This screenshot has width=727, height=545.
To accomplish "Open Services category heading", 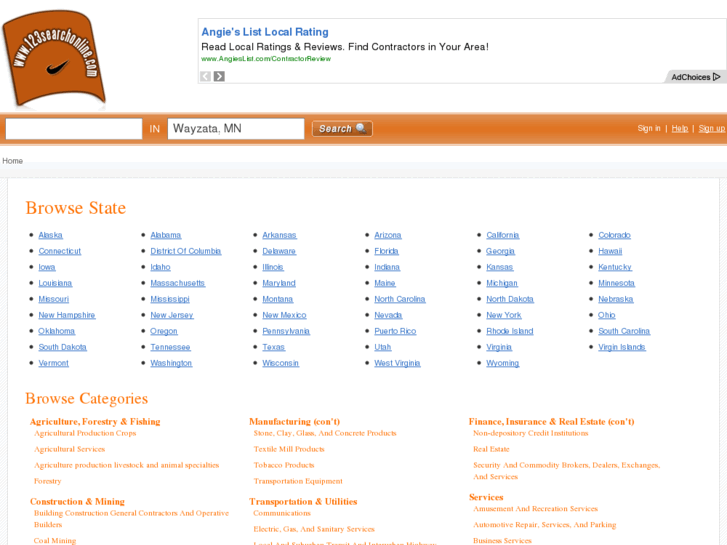I will coord(486,497).
